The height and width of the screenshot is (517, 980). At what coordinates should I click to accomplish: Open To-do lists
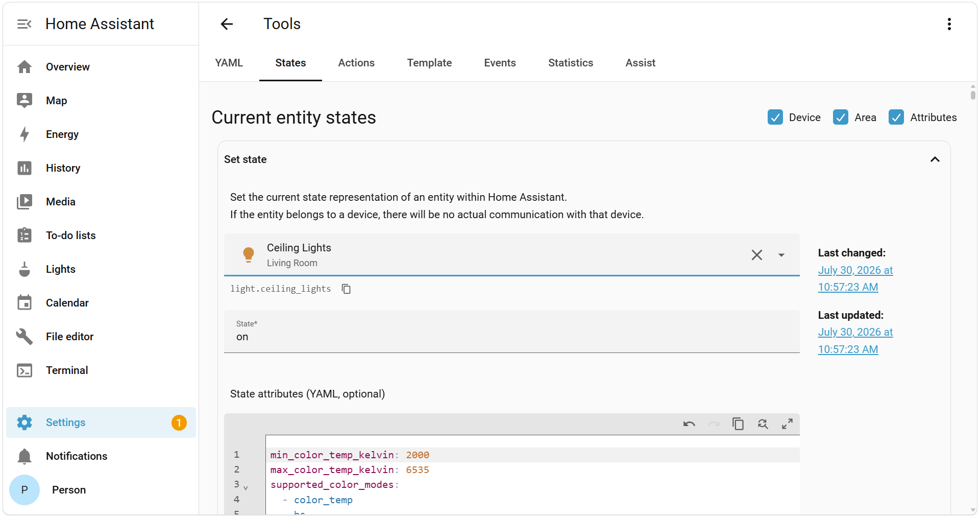(x=101, y=236)
